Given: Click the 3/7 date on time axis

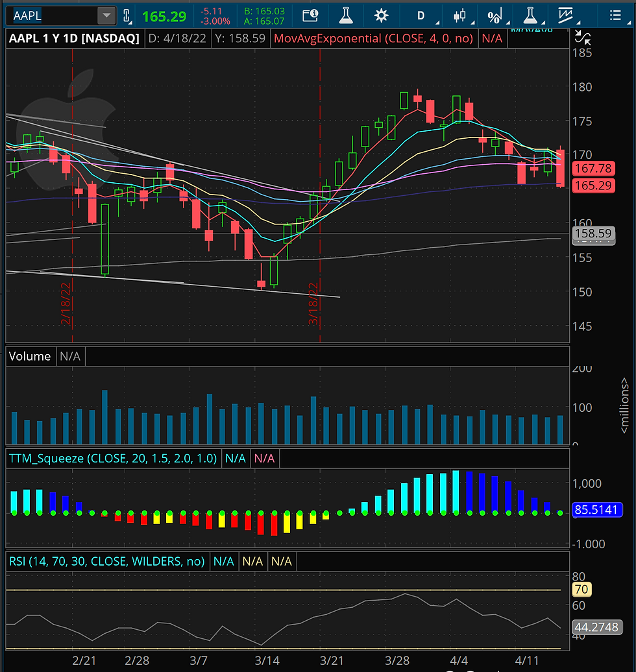Looking at the screenshot, I should (199, 660).
